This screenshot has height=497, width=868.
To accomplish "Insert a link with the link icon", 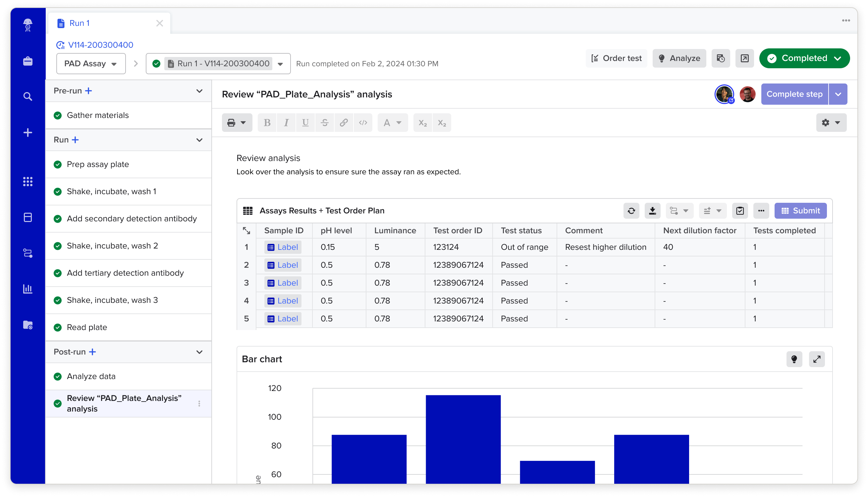I will point(344,123).
